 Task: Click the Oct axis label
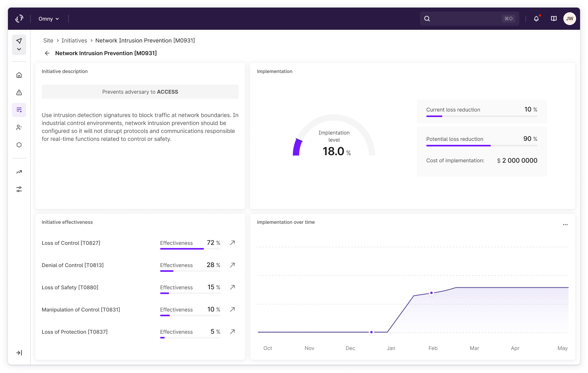tap(268, 348)
